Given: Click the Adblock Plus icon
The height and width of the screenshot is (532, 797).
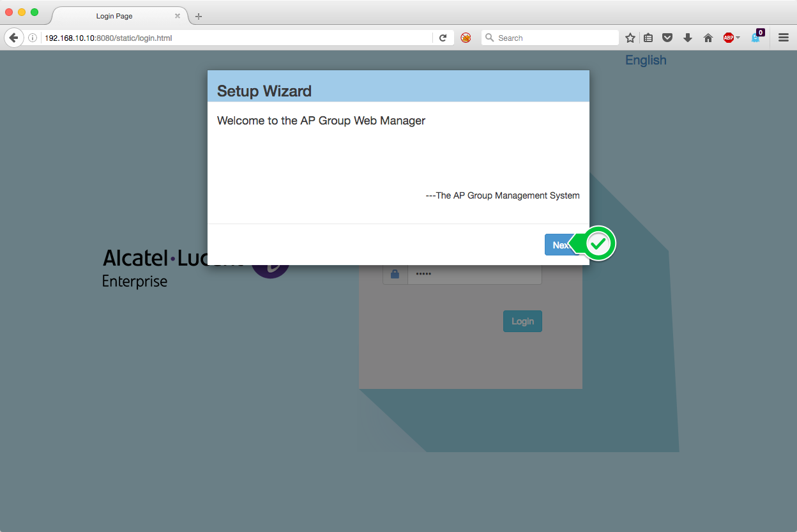Looking at the screenshot, I should [x=728, y=38].
